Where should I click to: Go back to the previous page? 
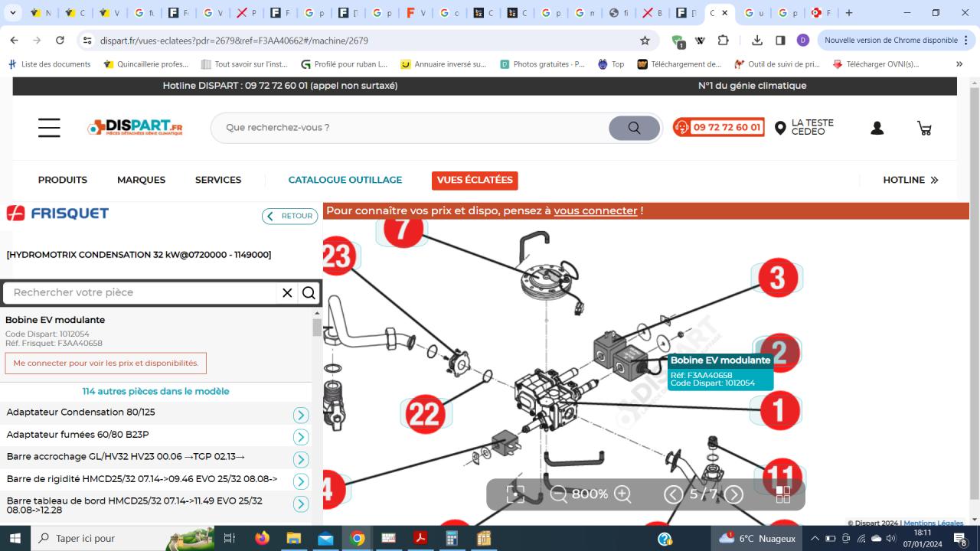pos(15,41)
